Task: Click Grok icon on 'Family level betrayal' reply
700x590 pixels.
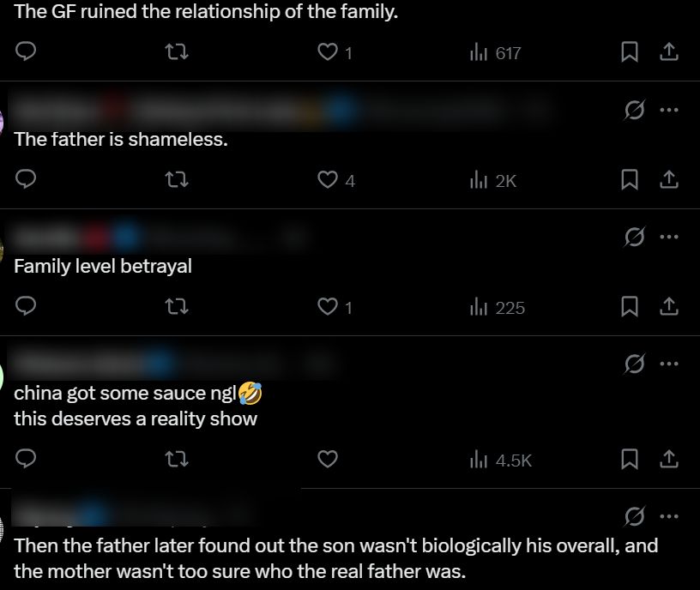Action: coord(635,237)
